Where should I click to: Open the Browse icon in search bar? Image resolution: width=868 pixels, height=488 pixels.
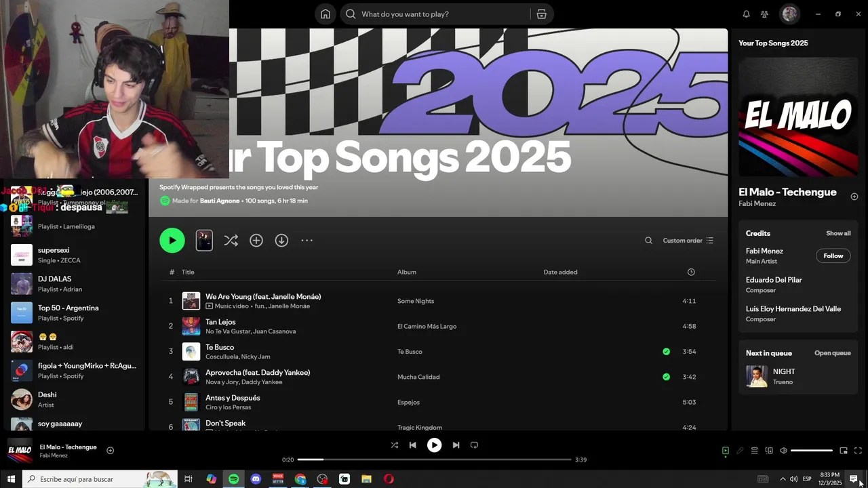coord(541,14)
